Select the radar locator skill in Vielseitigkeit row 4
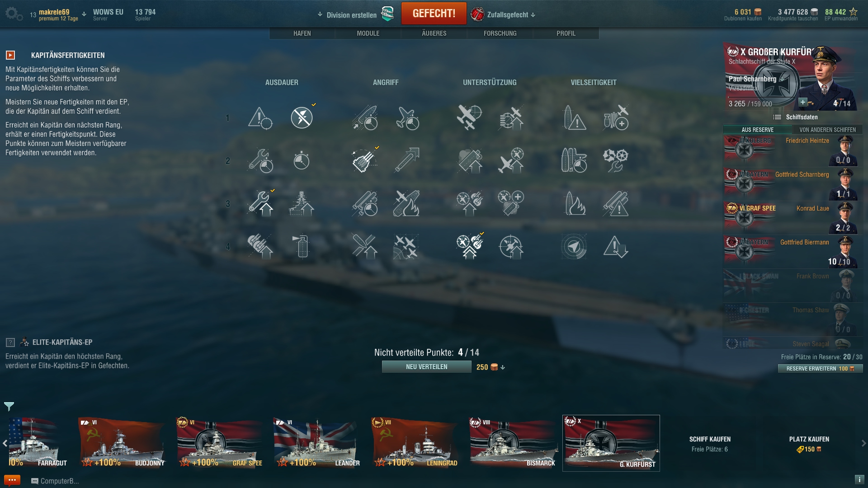Viewport: 868px width, 488px height. click(x=575, y=247)
